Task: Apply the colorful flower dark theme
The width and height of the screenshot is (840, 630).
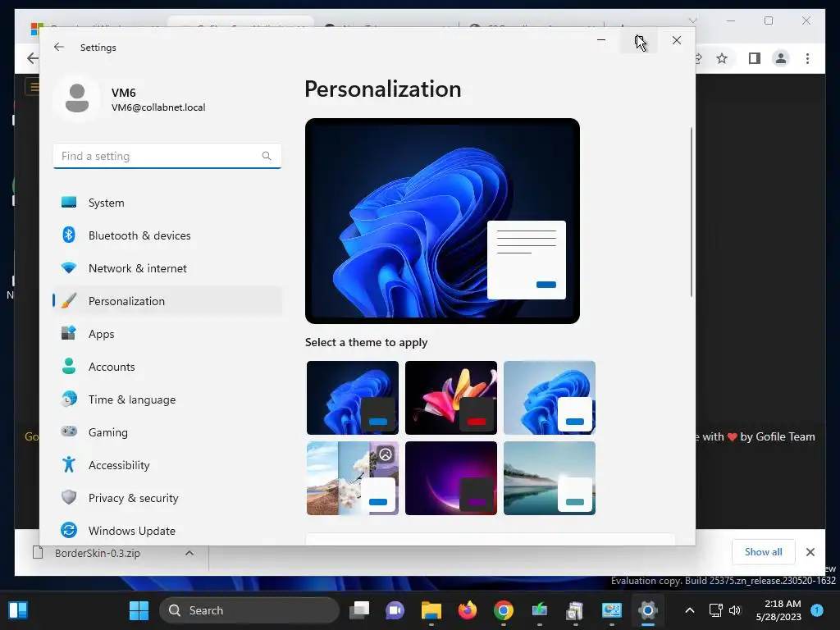Action: click(451, 398)
